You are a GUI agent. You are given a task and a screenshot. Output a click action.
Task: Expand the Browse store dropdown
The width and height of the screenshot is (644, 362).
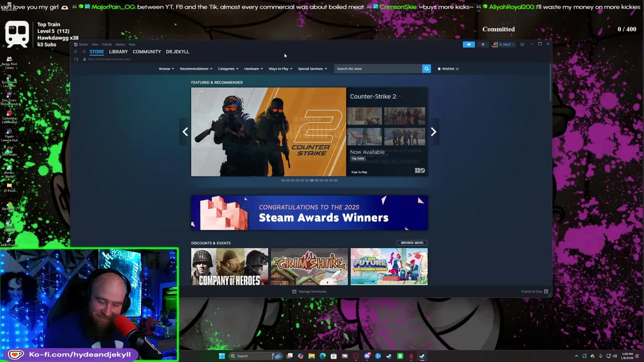[x=167, y=68]
